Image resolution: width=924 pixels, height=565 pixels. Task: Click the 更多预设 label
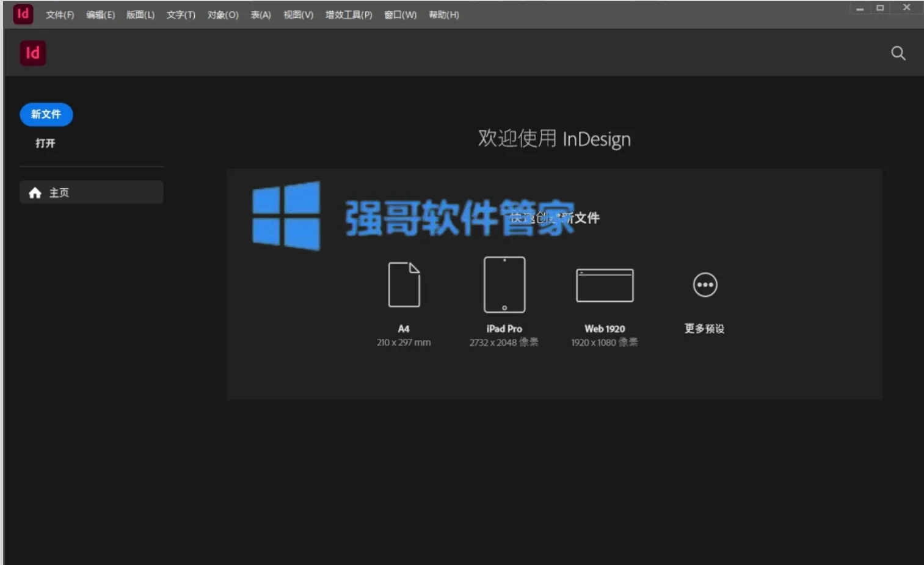tap(705, 329)
